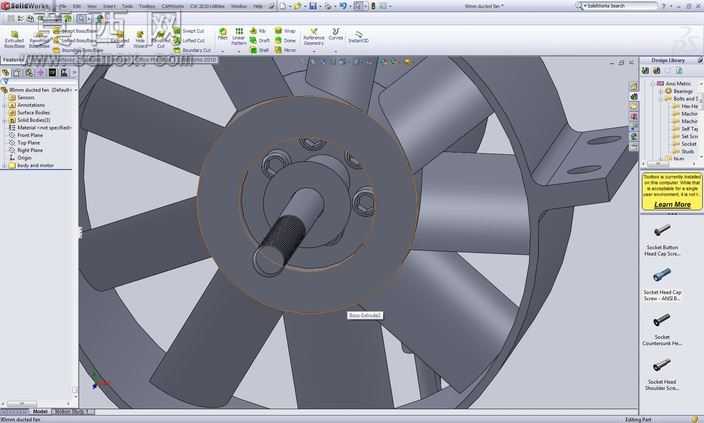Click the Undo icon in the title toolbar
Viewport: 704px width, 423px height.
tap(343, 6)
